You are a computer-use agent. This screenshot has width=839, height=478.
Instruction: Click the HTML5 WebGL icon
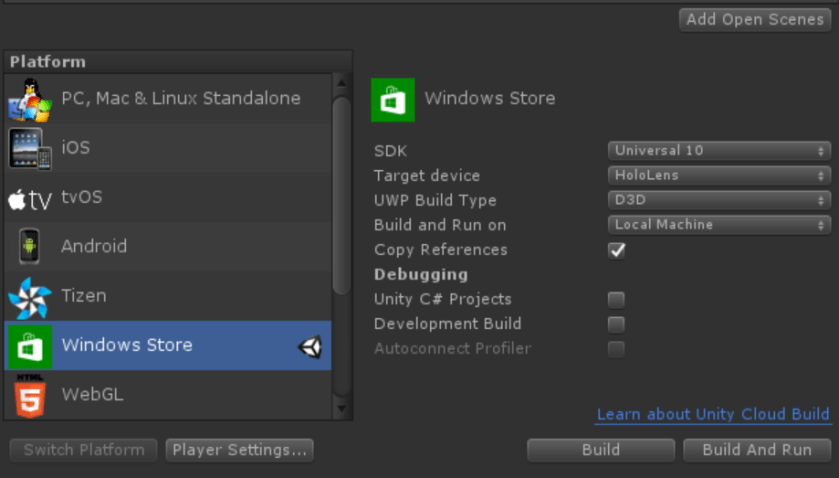point(30,396)
